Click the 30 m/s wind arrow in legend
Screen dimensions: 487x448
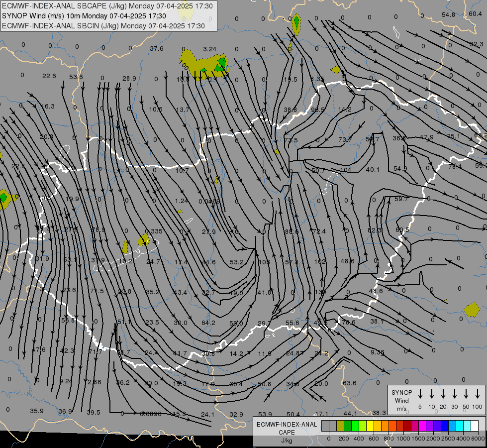tap(454, 394)
